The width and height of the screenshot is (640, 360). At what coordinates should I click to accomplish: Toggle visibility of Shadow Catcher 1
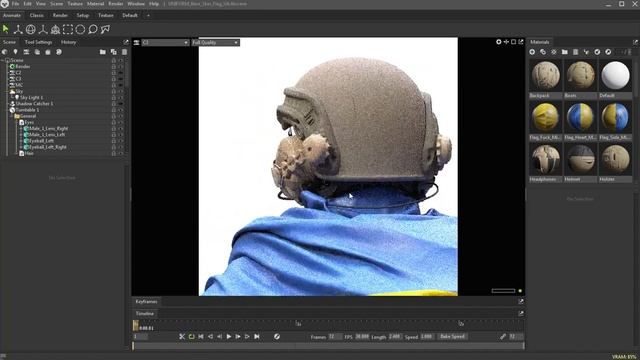[x=121, y=104]
